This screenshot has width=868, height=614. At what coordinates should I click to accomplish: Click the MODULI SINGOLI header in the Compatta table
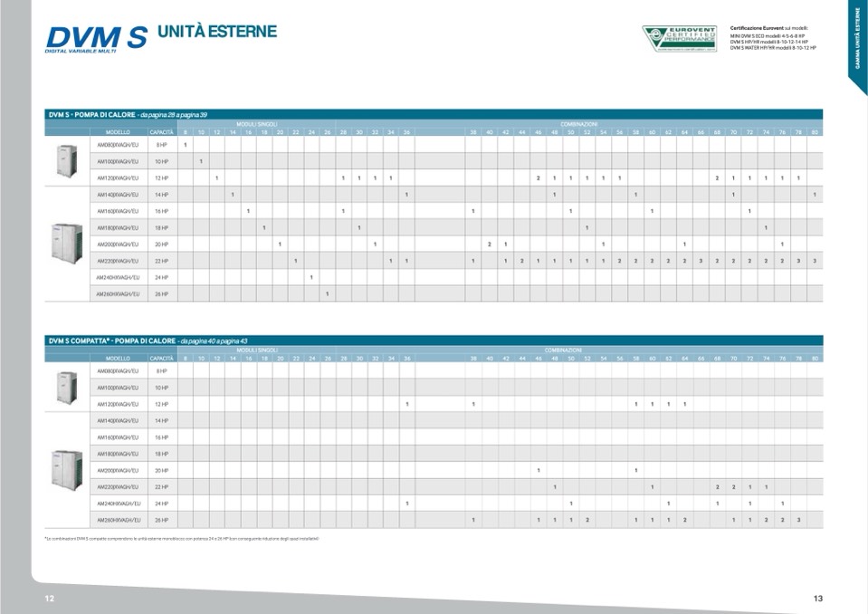pyautogui.click(x=257, y=350)
